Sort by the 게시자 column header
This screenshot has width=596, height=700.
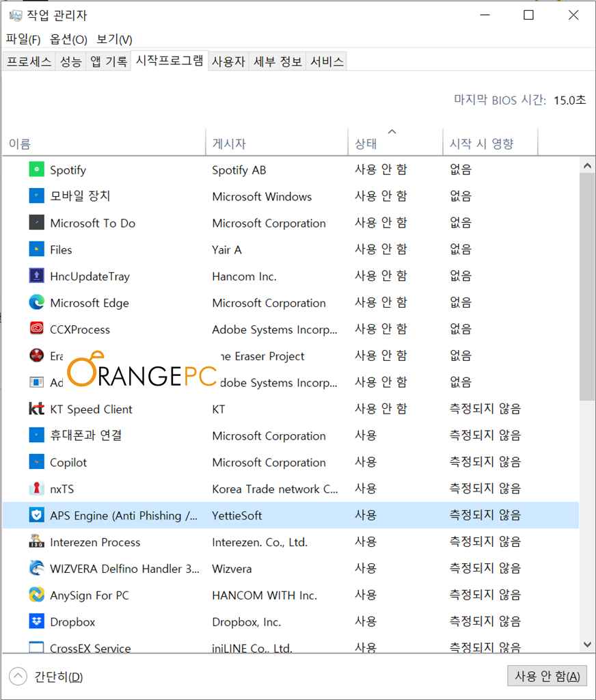pyautogui.click(x=277, y=143)
